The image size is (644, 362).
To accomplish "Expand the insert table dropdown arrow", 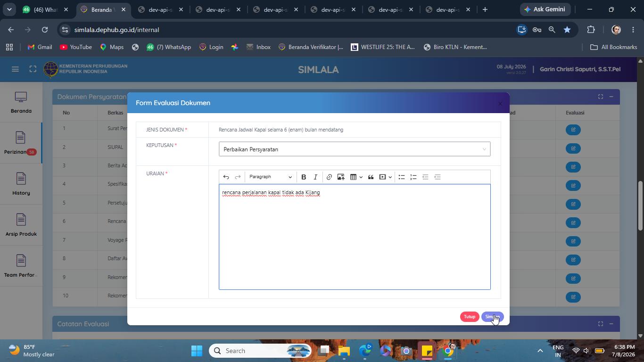I will [361, 177].
